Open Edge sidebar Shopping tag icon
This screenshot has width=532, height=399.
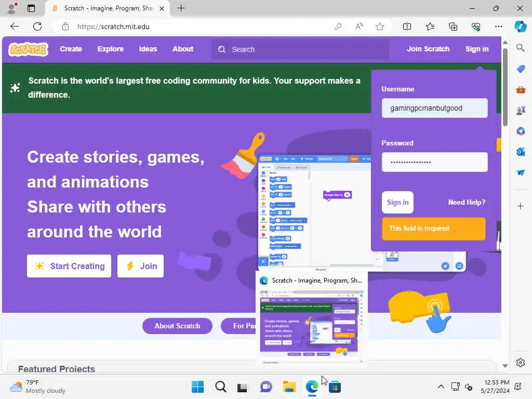tap(520, 69)
